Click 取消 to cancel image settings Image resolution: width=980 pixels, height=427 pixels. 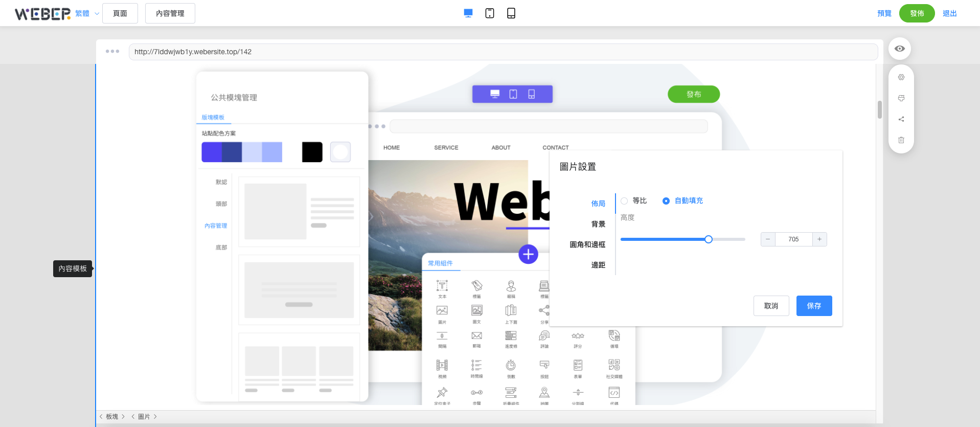click(771, 306)
